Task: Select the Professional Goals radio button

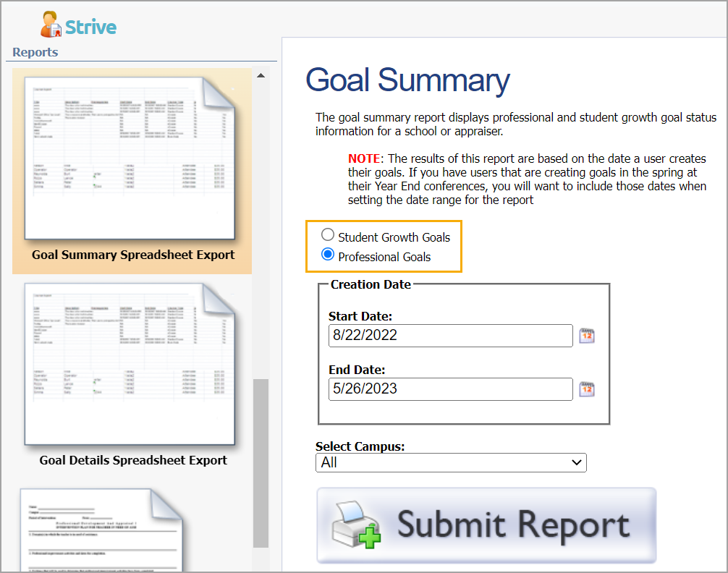Action: tap(328, 254)
